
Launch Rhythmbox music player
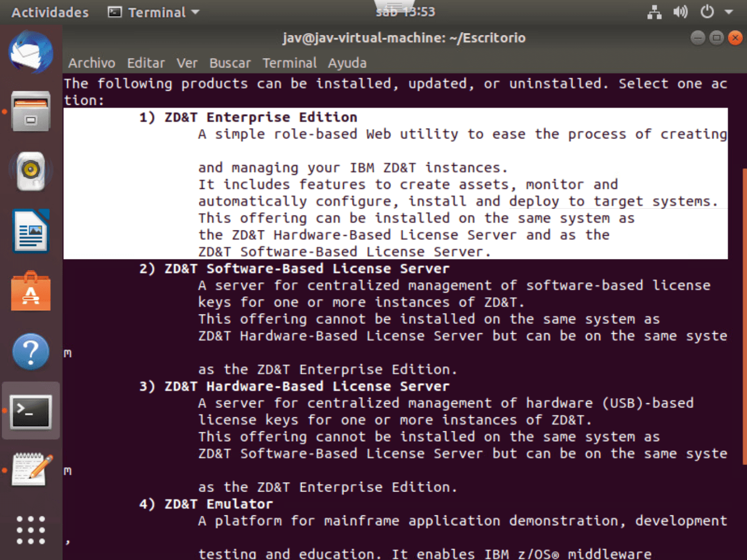tap(31, 171)
